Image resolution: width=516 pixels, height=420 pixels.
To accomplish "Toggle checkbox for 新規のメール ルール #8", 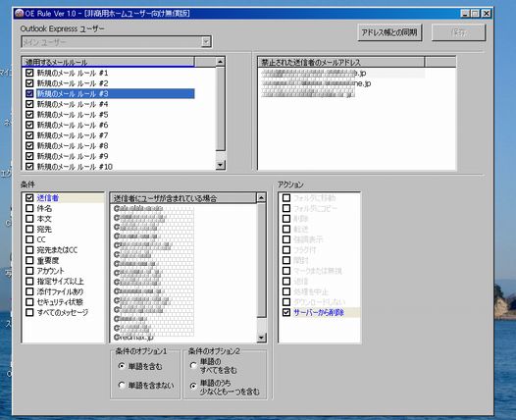I will pyautogui.click(x=29, y=145).
